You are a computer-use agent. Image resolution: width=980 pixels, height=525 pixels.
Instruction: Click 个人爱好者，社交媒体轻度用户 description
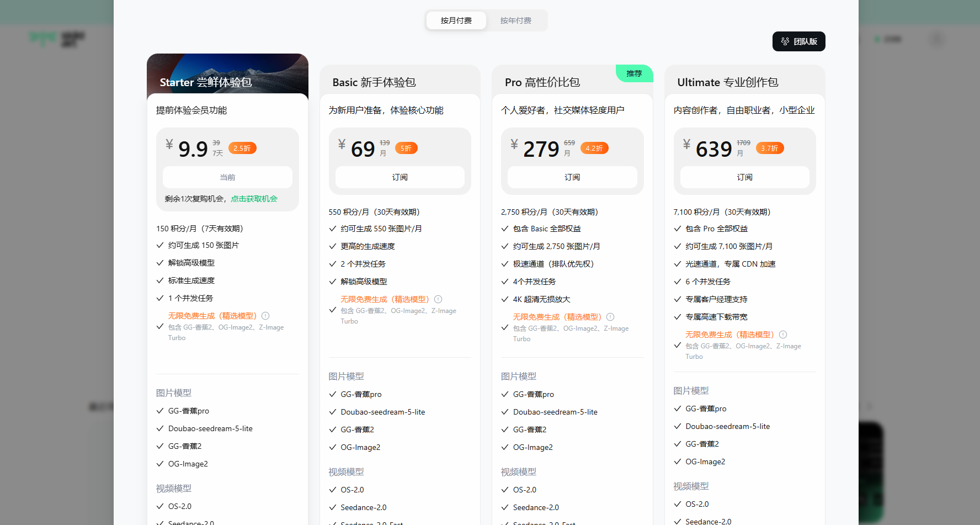point(563,110)
